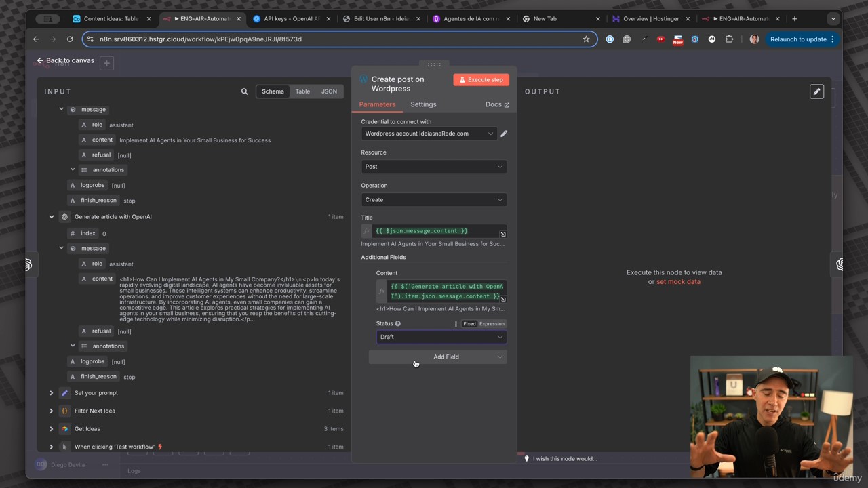Click Relaunch to update button
This screenshot has height=488, width=868.
(x=803, y=39)
